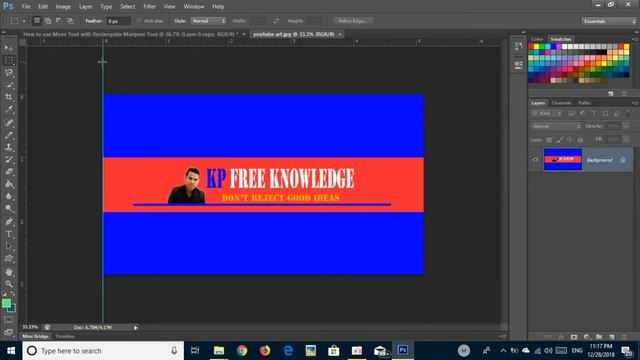Change screen mode from toolbox bottom
The image size is (640, 360).
coord(9,332)
